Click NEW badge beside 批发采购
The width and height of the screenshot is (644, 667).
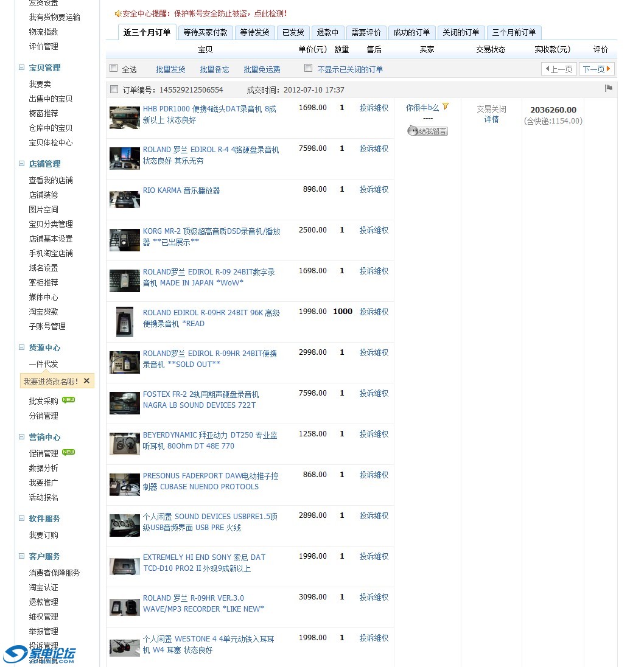click(x=69, y=399)
